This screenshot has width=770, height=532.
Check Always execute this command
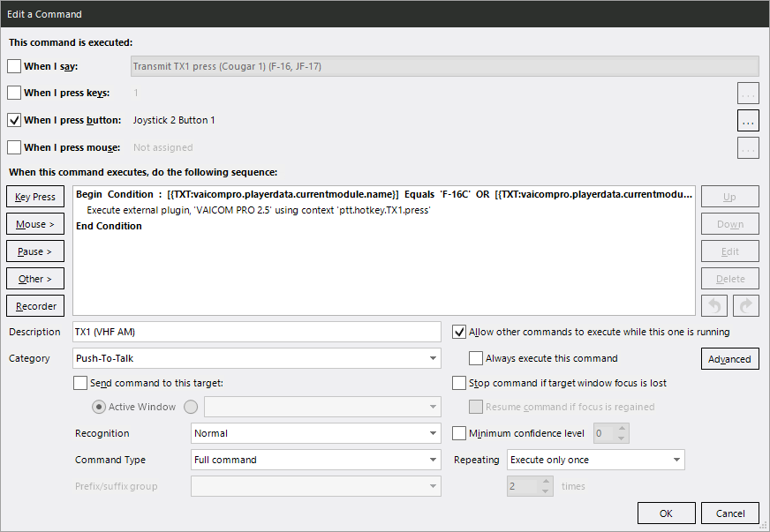[x=476, y=358]
